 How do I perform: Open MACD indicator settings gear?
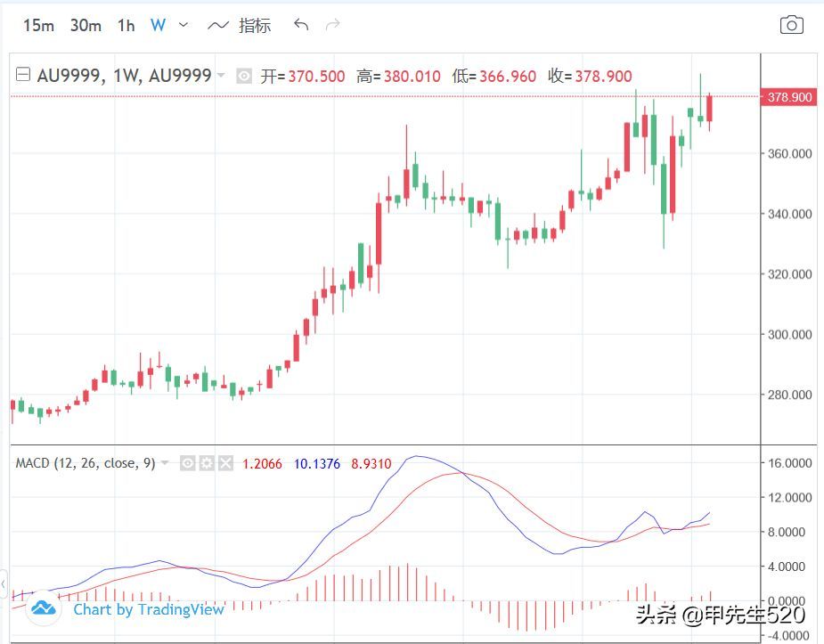point(207,463)
